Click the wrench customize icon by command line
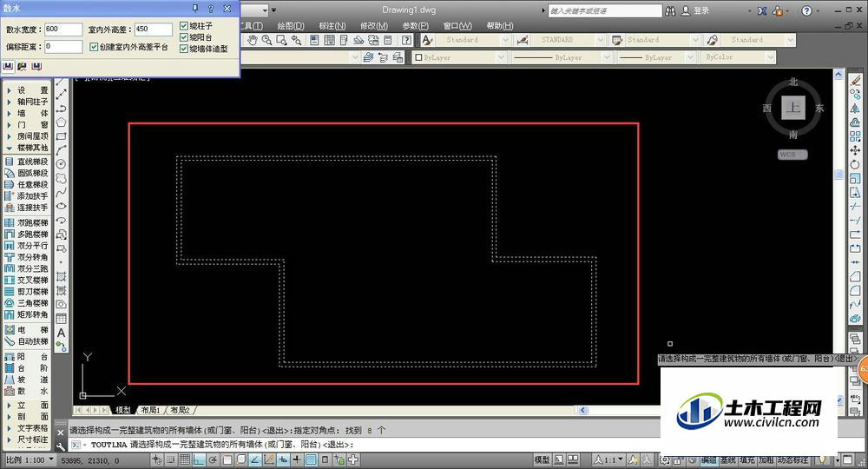868x469 pixels. pos(61,446)
